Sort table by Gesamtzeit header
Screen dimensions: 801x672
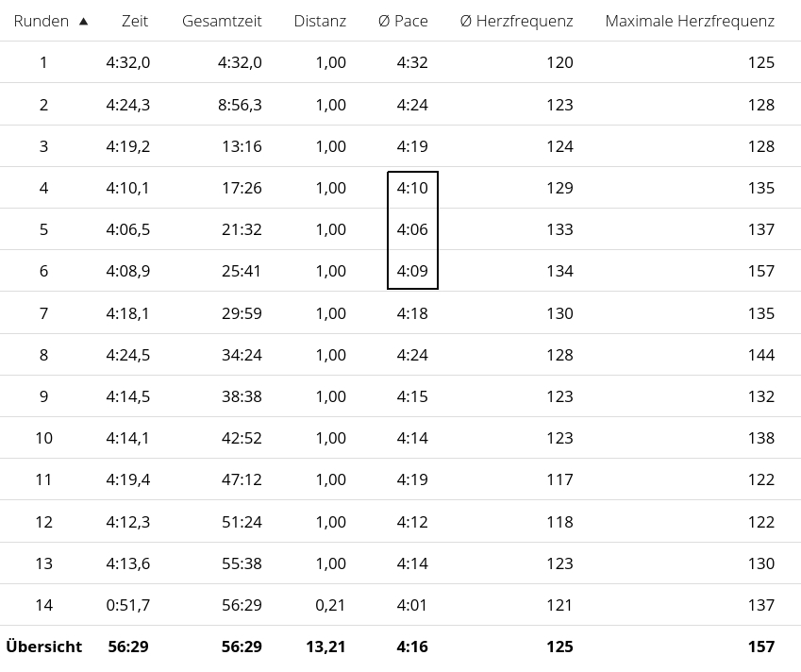coord(222,21)
